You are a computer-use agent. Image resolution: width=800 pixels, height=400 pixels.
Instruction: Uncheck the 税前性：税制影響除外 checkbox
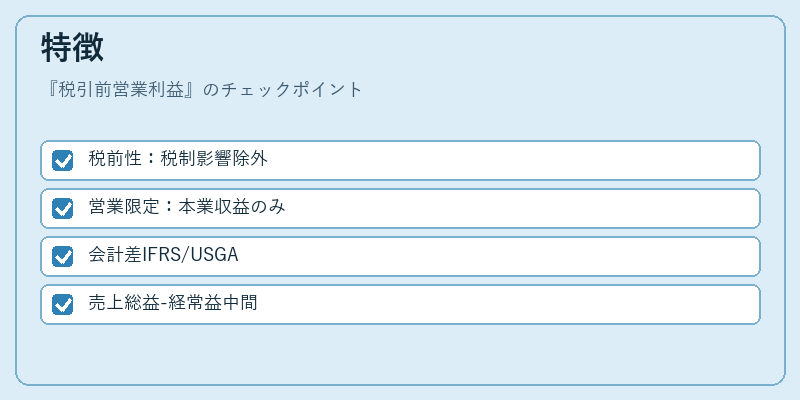62,161
